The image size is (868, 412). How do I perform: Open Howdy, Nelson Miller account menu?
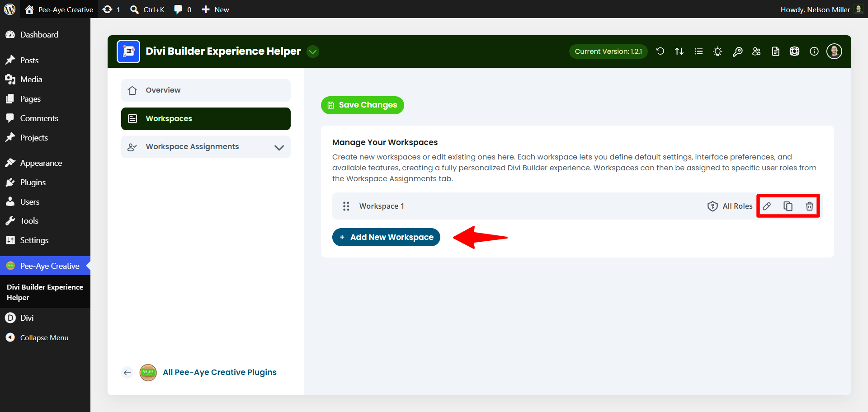tap(821, 9)
